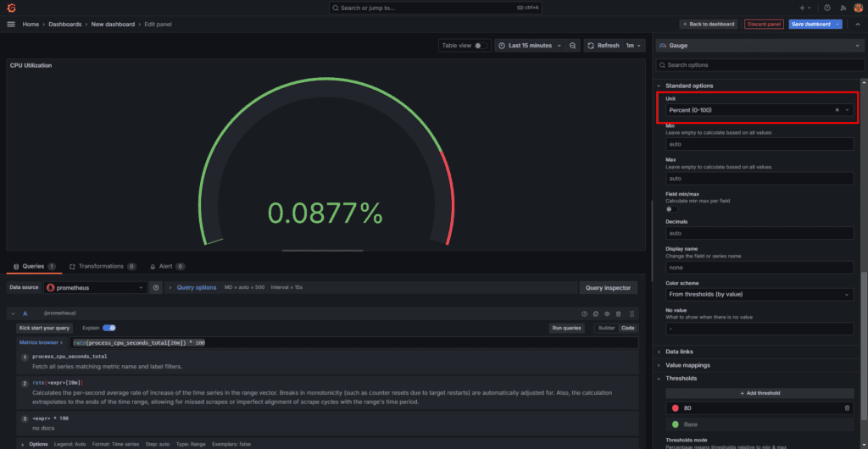Toggle the Explain switch off

(x=109, y=328)
